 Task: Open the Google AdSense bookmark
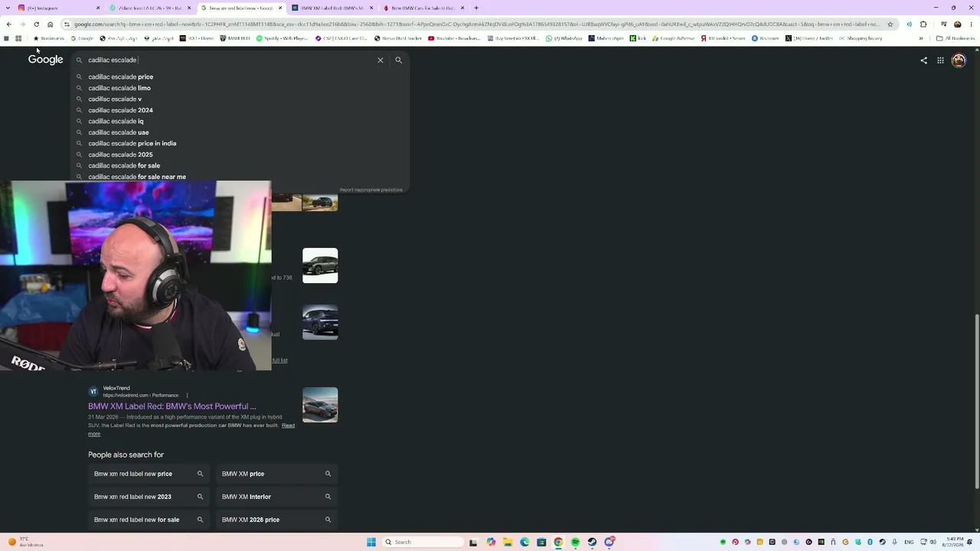[x=673, y=38]
